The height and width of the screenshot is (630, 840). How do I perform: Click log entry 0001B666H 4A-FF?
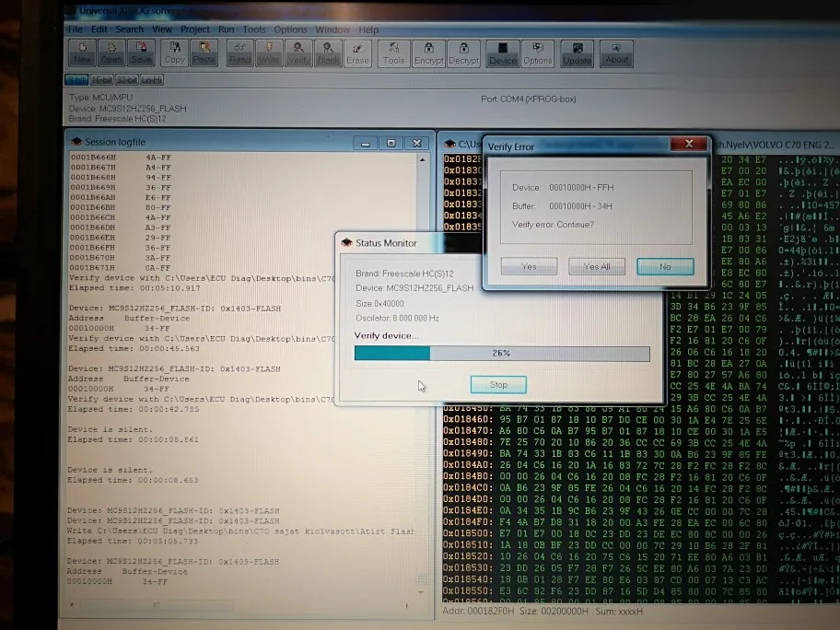coord(121,157)
